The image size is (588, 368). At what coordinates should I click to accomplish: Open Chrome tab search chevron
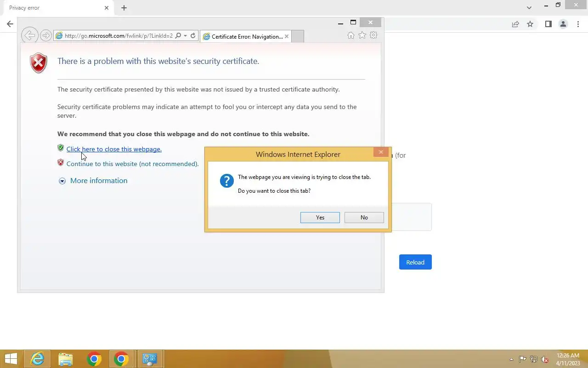pos(529,8)
